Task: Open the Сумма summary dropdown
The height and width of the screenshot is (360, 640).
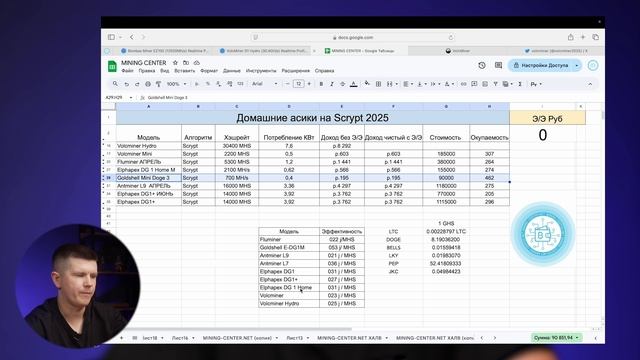Action: pos(556,338)
